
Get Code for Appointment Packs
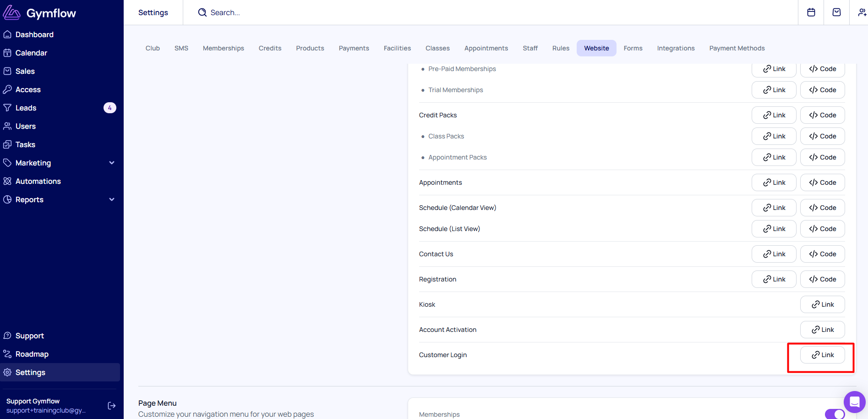point(823,157)
